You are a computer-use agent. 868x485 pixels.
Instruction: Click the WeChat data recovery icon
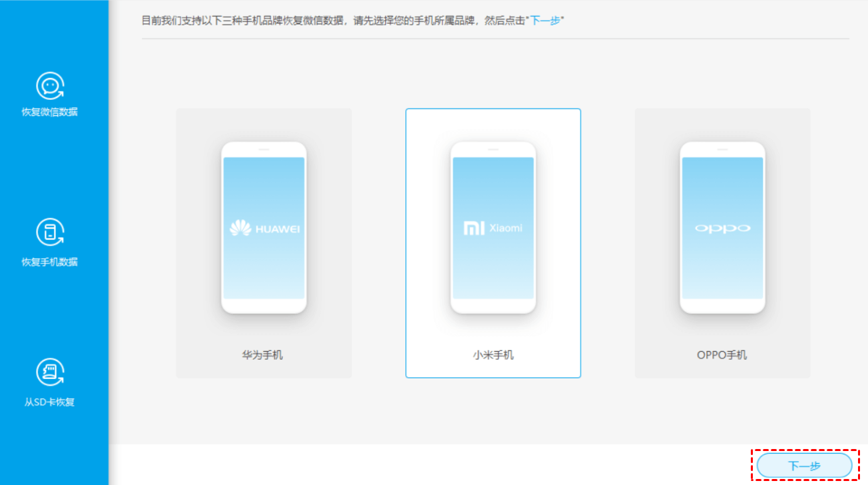50,86
